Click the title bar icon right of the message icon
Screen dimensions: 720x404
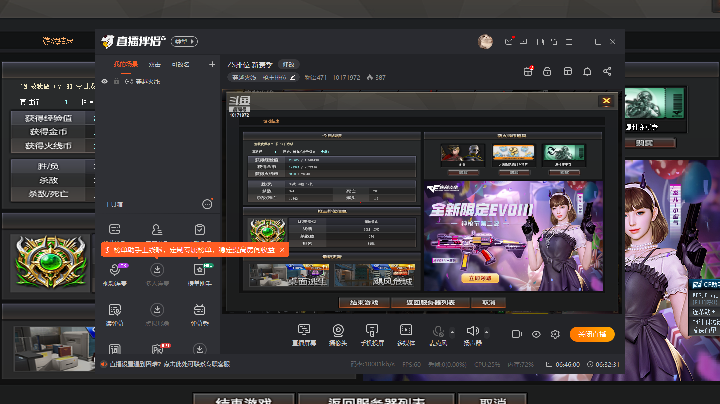(523, 41)
